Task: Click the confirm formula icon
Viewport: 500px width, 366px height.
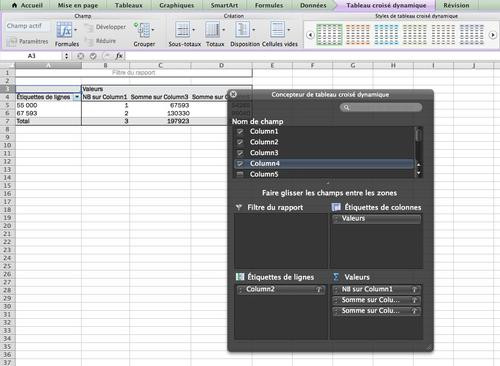Action: 93,56
